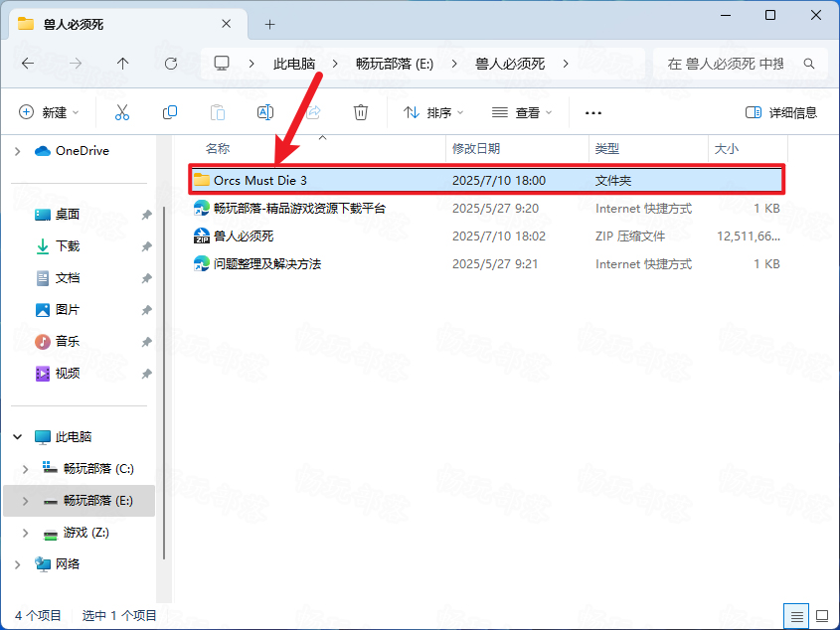Sort by the 类型 column header
The height and width of the screenshot is (630, 840).
648,148
